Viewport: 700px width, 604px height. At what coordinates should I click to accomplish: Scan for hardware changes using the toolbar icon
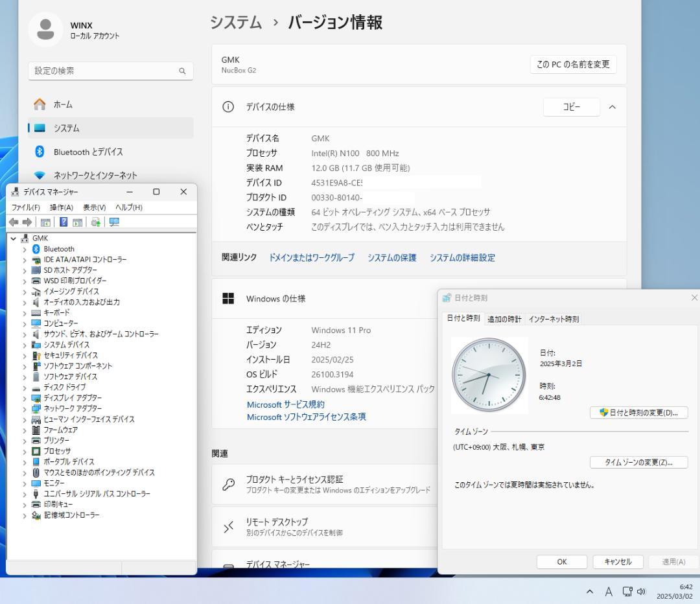[95, 222]
